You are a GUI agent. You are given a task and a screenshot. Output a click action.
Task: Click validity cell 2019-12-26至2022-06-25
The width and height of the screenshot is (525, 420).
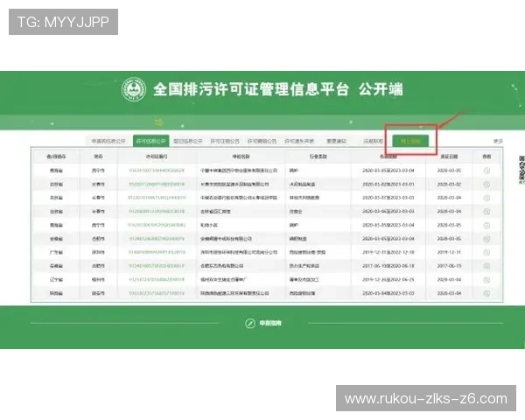(x=388, y=280)
